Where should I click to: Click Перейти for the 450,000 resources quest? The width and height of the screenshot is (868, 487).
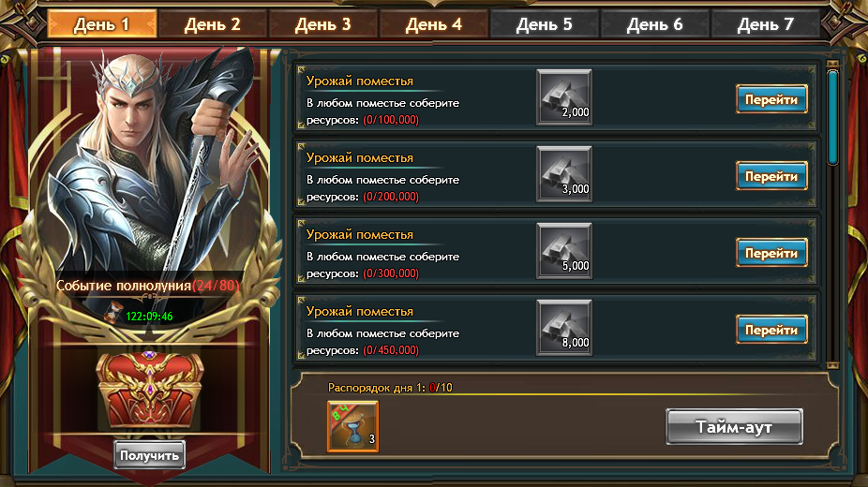click(x=771, y=330)
